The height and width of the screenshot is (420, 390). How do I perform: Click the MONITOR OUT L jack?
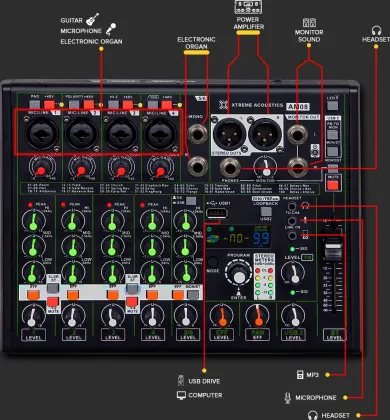(298, 134)
